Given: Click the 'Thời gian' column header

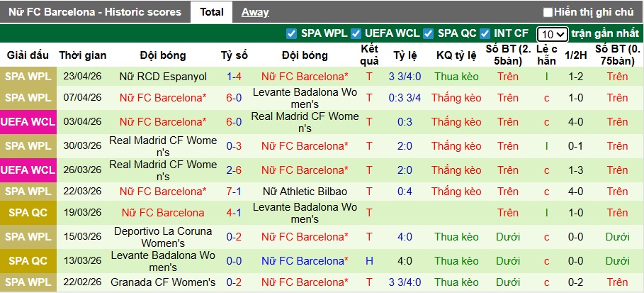Looking at the screenshot, I should 82,55.
